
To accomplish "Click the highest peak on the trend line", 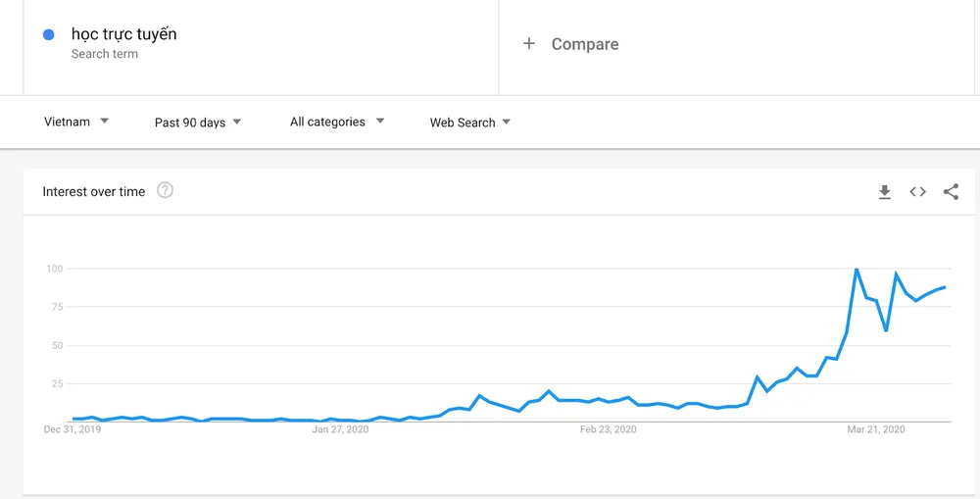I will coord(857,269).
